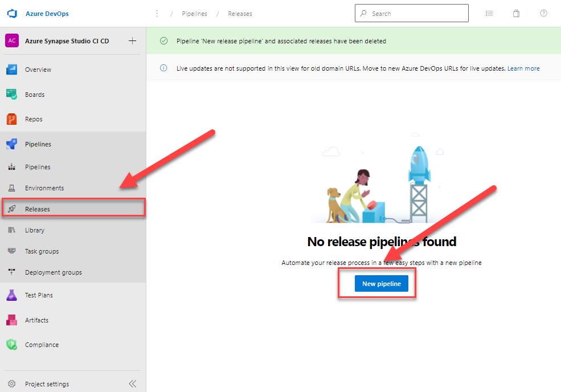
Task: Click the Task groups icon
Action: point(11,251)
